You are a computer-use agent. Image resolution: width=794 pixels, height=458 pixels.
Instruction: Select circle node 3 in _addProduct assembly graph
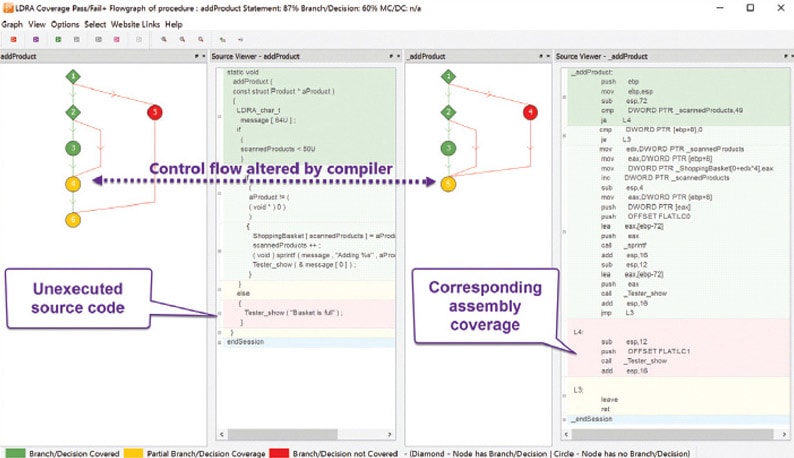point(448,148)
